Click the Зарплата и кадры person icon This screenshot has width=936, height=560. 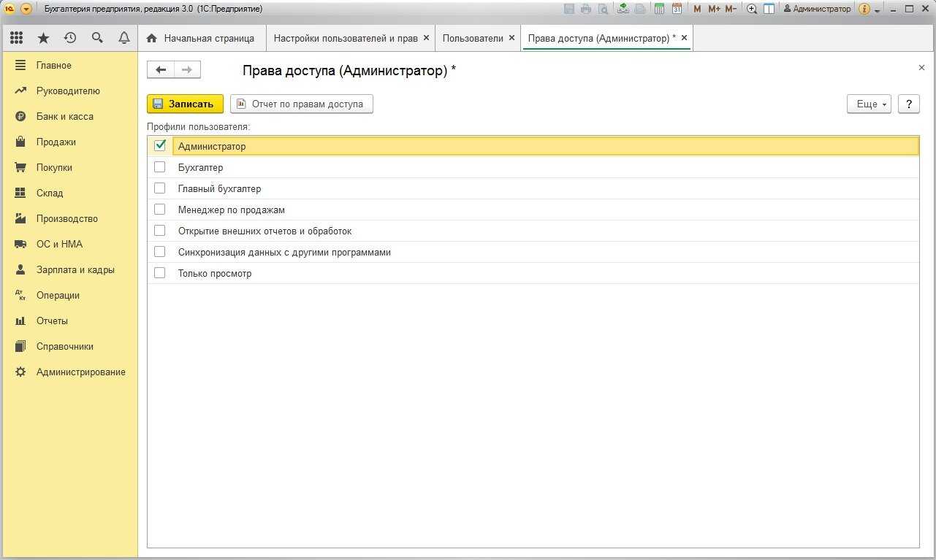coord(20,269)
